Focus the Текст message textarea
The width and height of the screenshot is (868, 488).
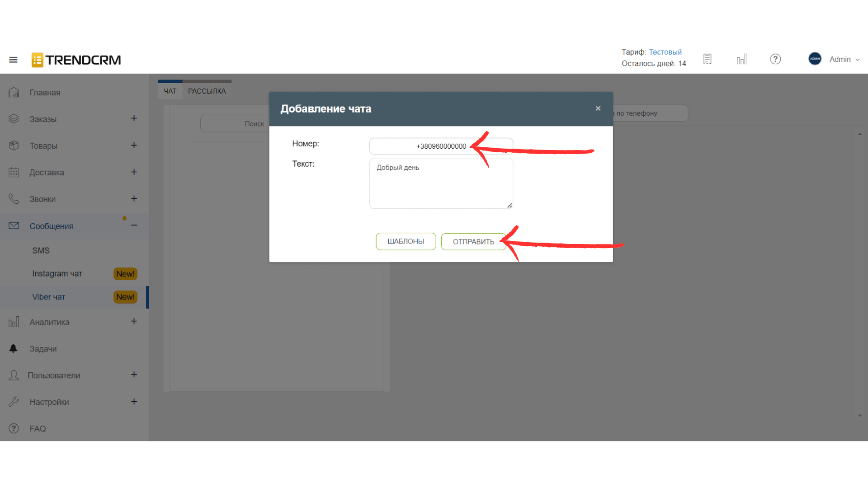(x=441, y=183)
